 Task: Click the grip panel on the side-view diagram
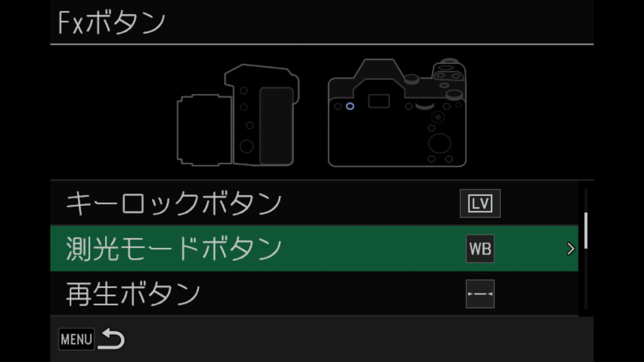tap(276, 126)
